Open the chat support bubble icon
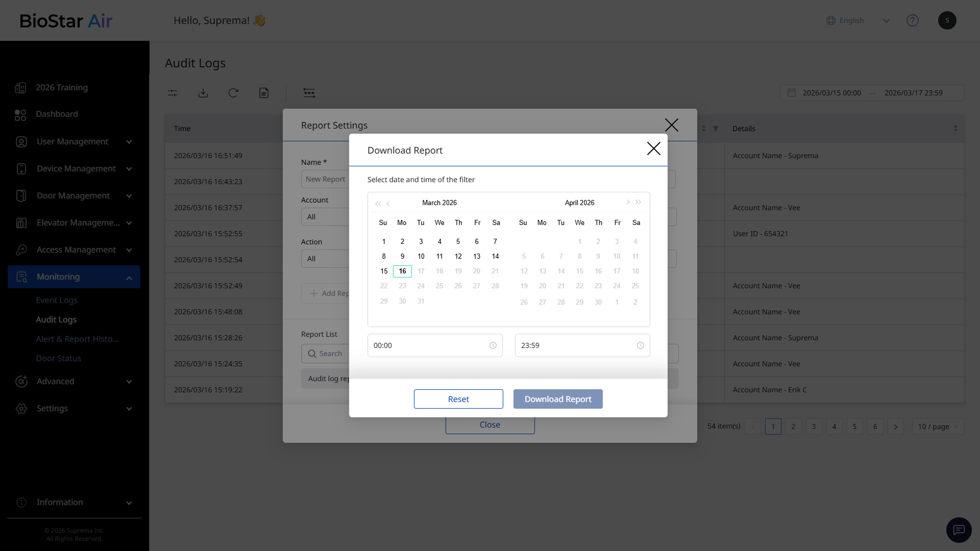The height and width of the screenshot is (551, 980). tap(959, 530)
